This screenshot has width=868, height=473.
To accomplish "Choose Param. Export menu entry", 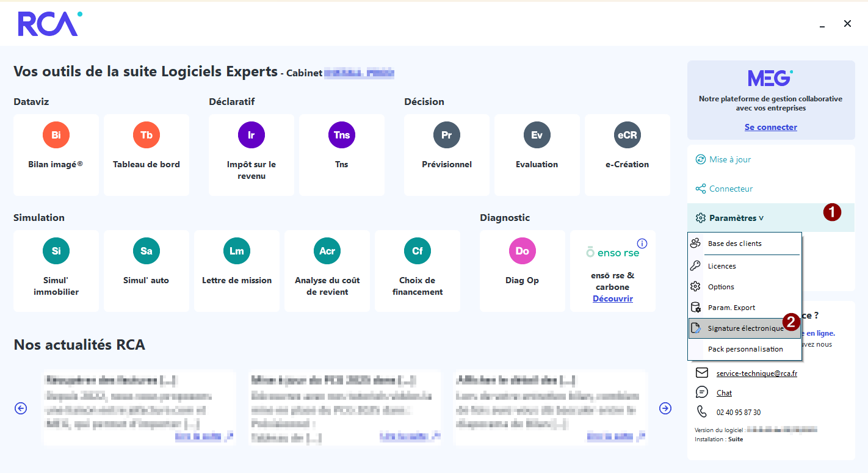I will pos(745,308).
